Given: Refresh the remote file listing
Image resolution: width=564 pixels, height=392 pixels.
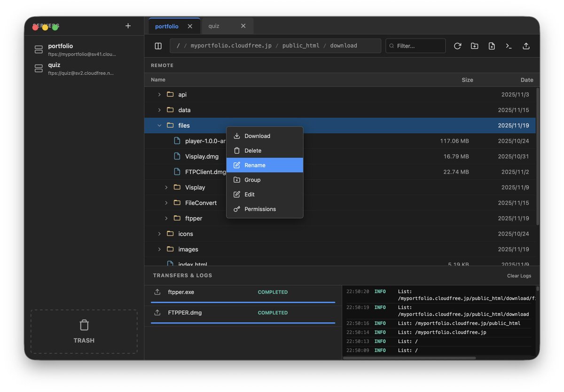Looking at the screenshot, I should pyautogui.click(x=457, y=46).
